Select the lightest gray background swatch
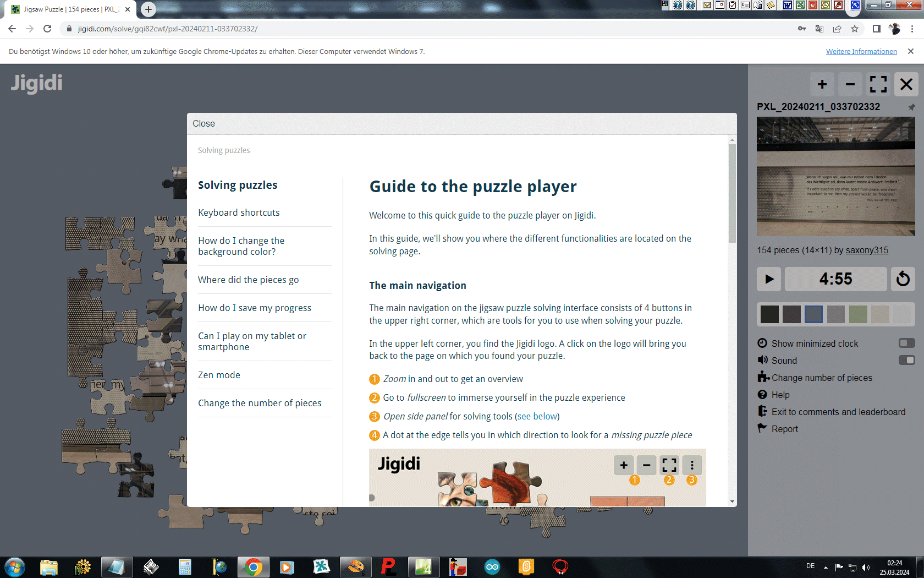The width and height of the screenshot is (924, 578). click(x=902, y=314)
